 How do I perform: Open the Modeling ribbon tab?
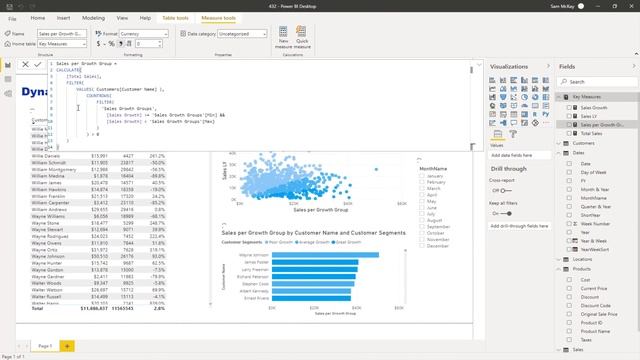point(93,18)
